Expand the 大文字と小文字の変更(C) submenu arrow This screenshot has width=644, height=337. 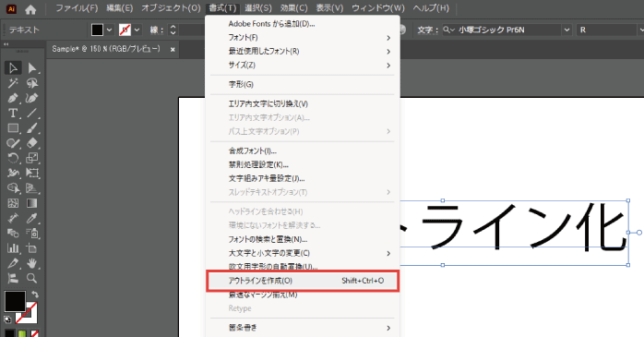pos(388,254)
